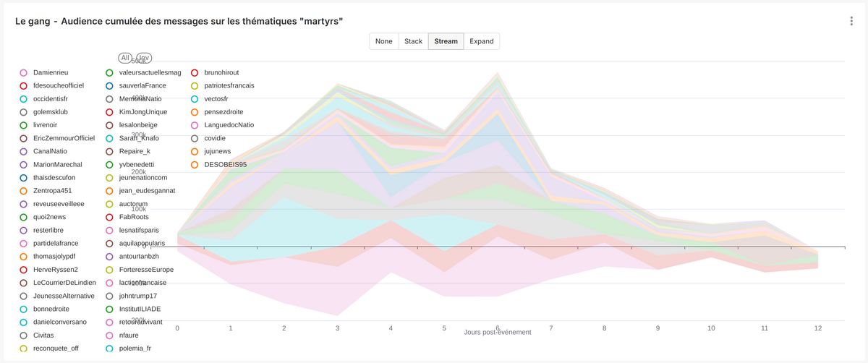Viewport: 868px width, 363px height.
Task: Click the yellow-green patriotesfrancais color marker
Action: point(195,85)
